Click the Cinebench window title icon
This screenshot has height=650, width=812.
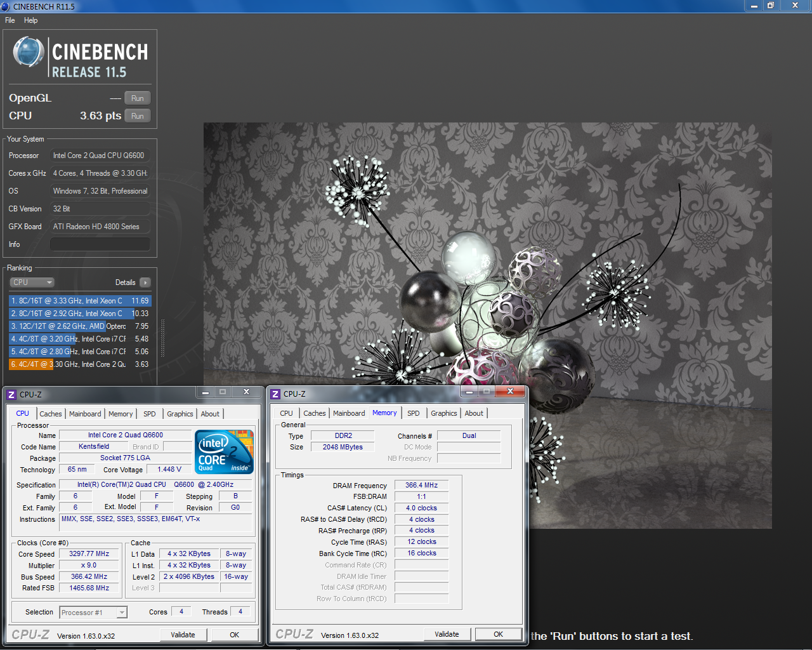(6, 6)
